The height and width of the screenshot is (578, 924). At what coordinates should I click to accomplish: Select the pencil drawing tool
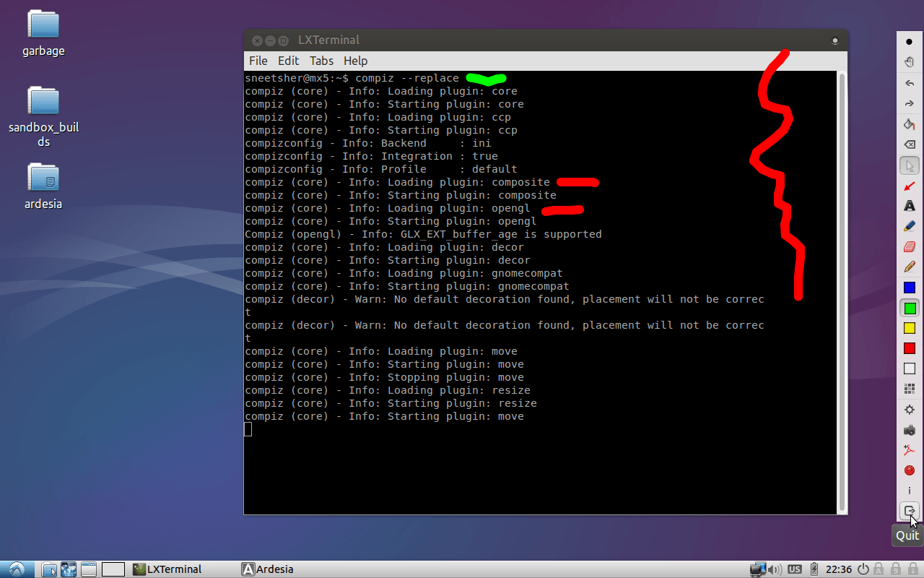(x=910, y=267)
